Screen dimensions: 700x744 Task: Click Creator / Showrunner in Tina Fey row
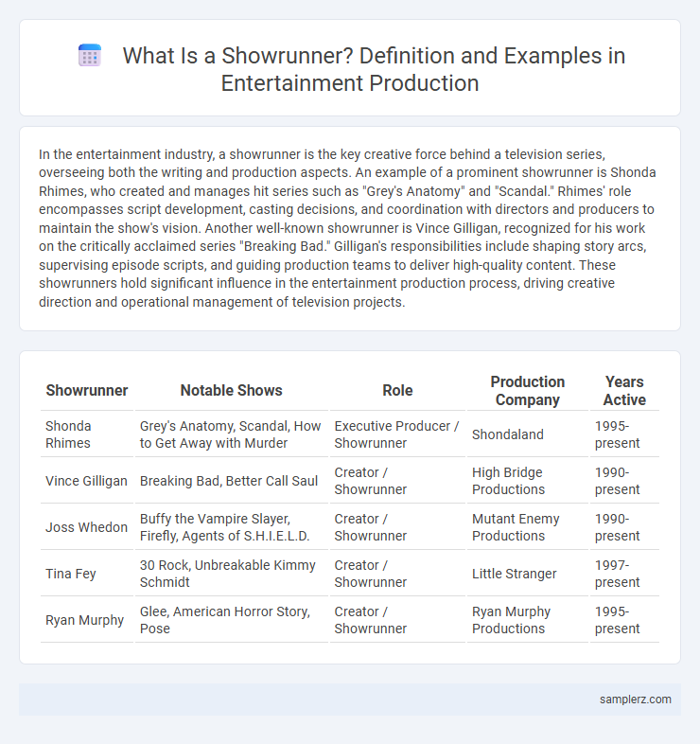(397, 574)
